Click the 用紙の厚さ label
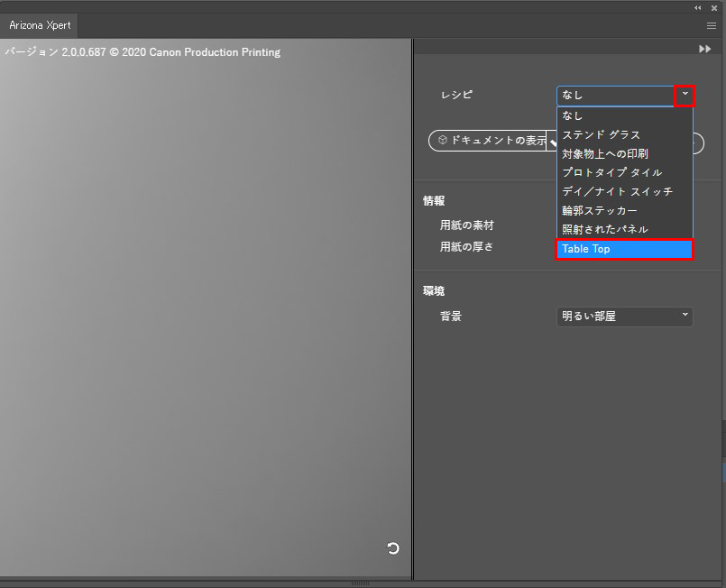The width and height of the screenshot is (726, 588). pyautogui.click(x=466, y=247)
